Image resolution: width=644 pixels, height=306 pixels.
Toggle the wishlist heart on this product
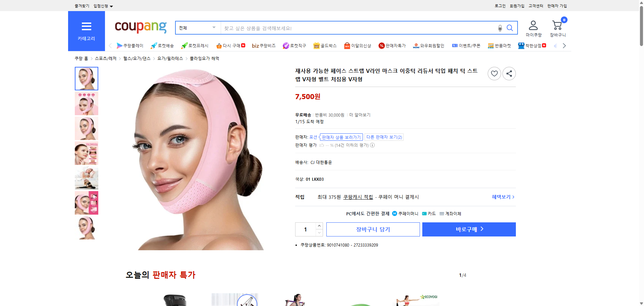coord(494,73)
